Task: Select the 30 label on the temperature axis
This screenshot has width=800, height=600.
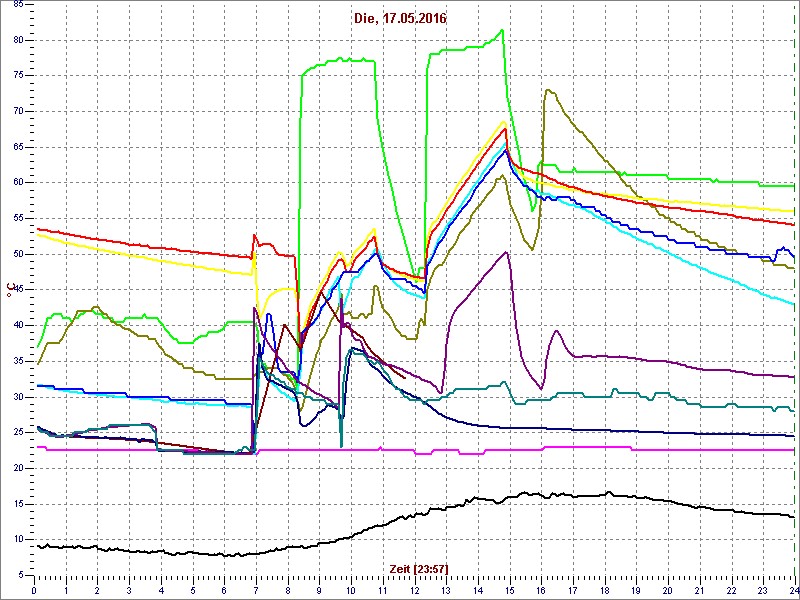Action: tap(17, 397)
